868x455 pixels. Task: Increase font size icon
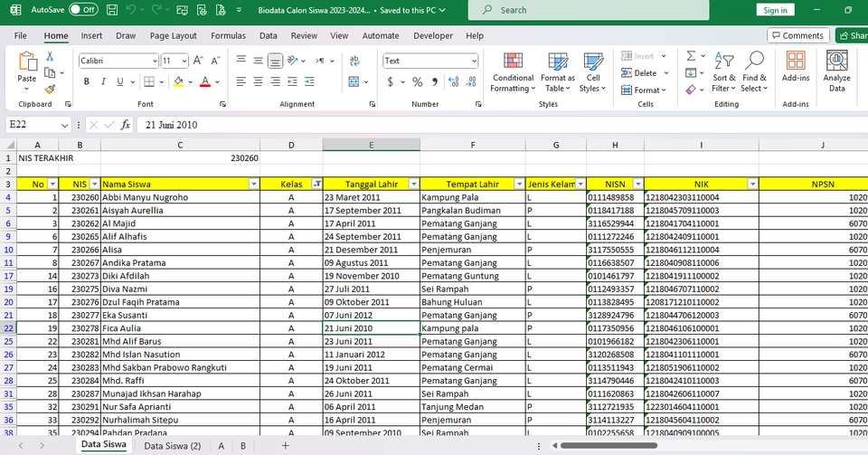tap(198, 61)
